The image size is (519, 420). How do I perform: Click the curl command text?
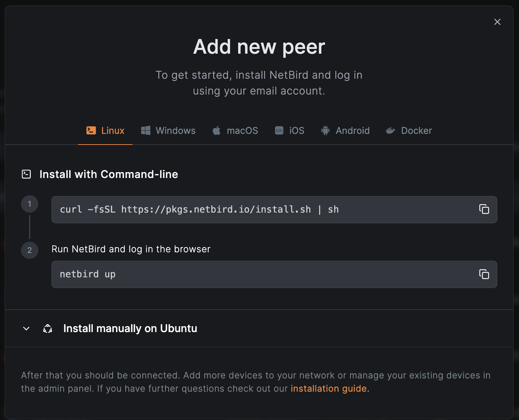[199, 210]
